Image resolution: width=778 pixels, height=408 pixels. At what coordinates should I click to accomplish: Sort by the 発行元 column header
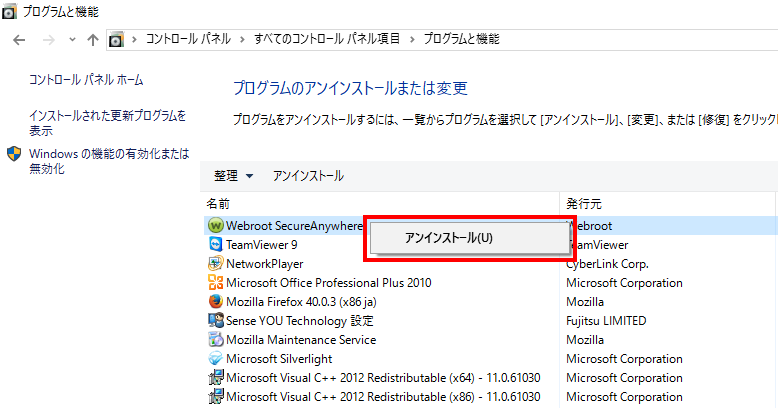(x=584, y=204)
